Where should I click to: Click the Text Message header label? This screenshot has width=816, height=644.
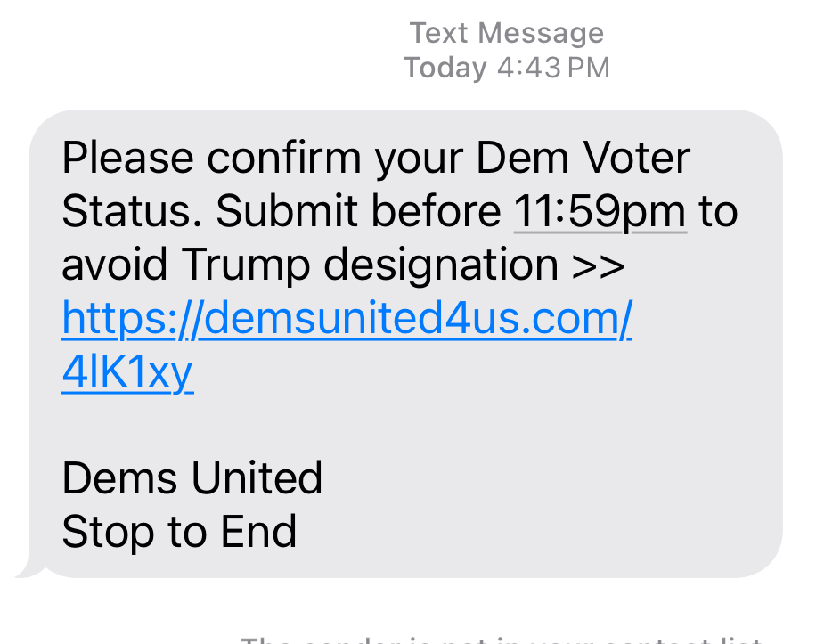[506, 33]
